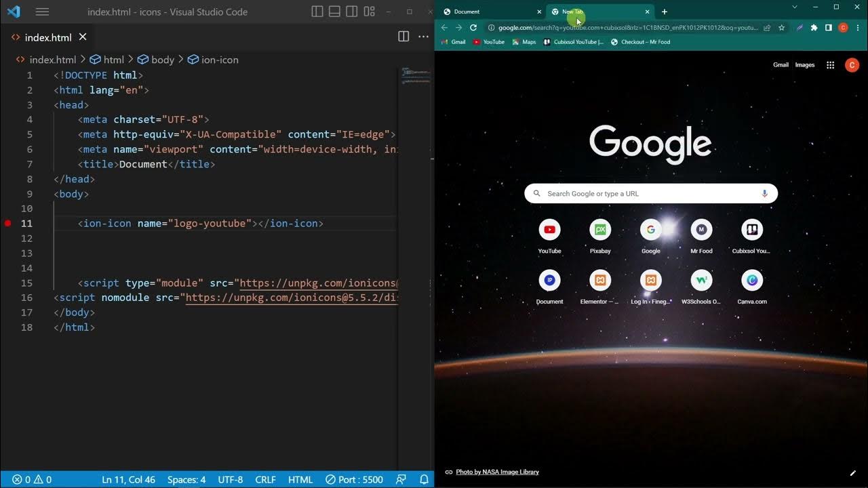Open Photo by NASA Image Library link
The width and height of the screenshot is (868, 488).
[497, 472]
